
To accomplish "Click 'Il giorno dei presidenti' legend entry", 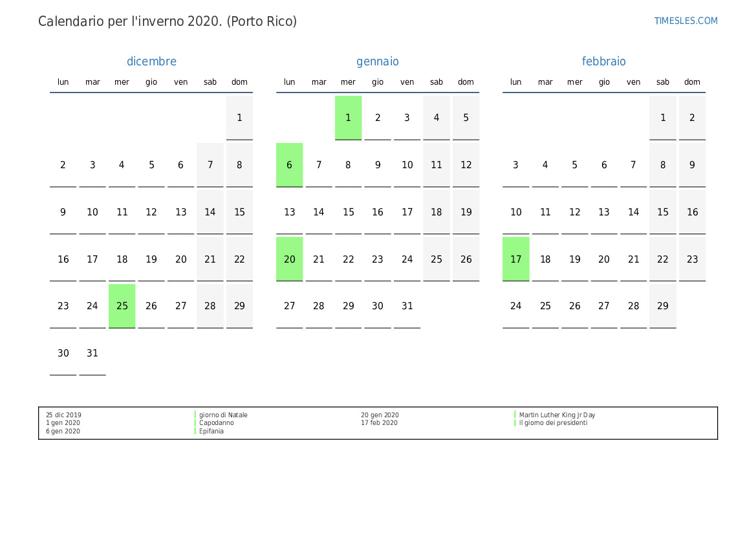I will (x=553, y=422).
